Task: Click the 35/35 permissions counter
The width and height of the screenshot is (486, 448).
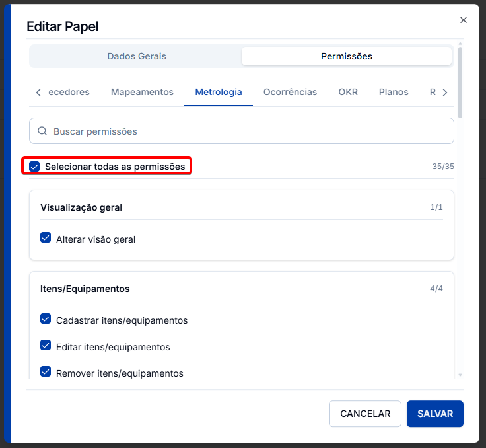Action: 443,167
